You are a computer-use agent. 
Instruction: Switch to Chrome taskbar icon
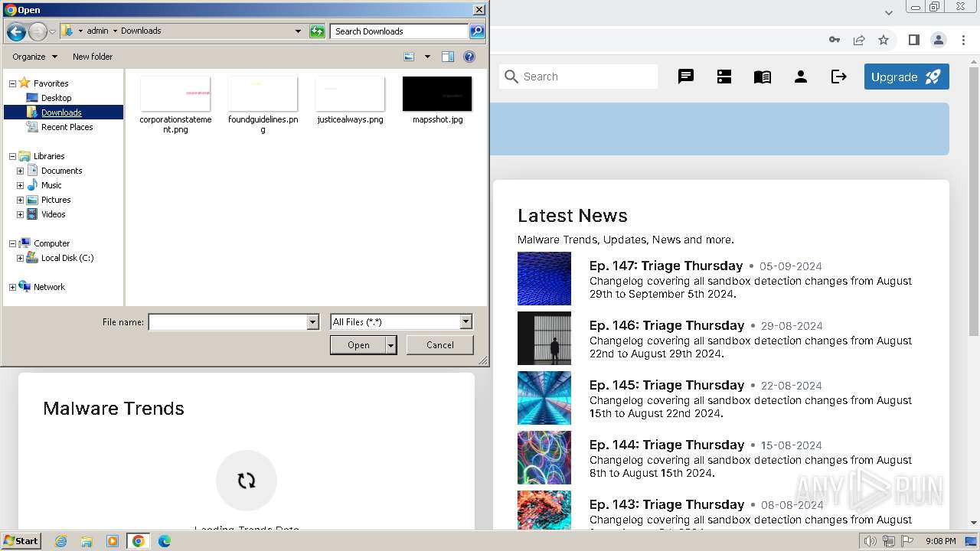click(139, 541)
